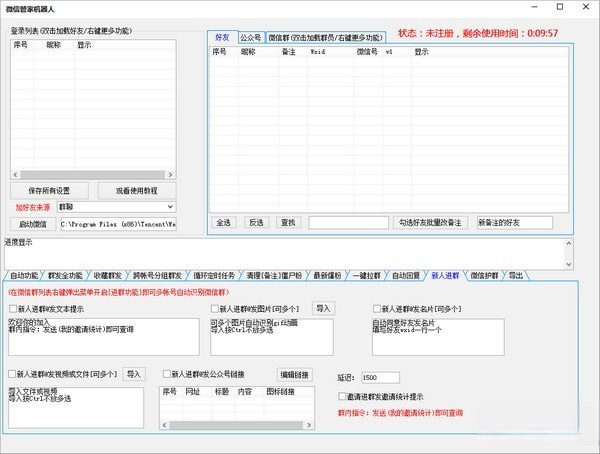The width and height of the screenshot is (600, 454).
Task: Select the 自动回复 tab
Action: [406, 275]
